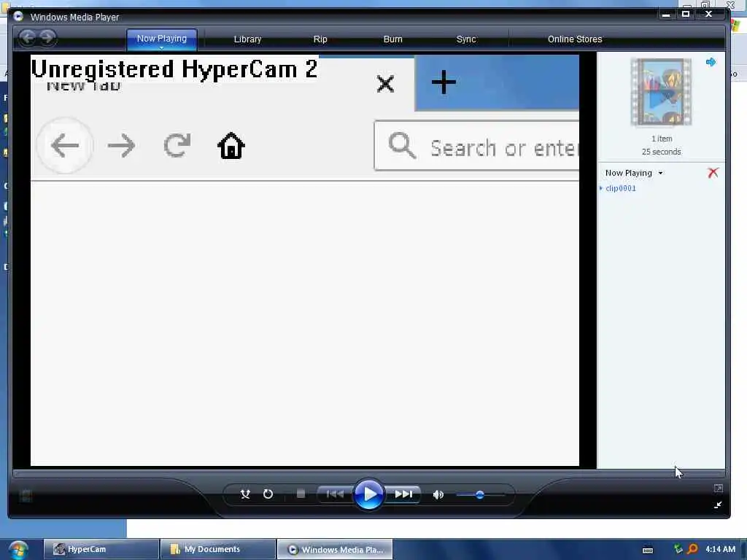The height and width of the screenshot is (560, 747).
Task: Switch to HyperCam taskbar button
Action: 101,549
